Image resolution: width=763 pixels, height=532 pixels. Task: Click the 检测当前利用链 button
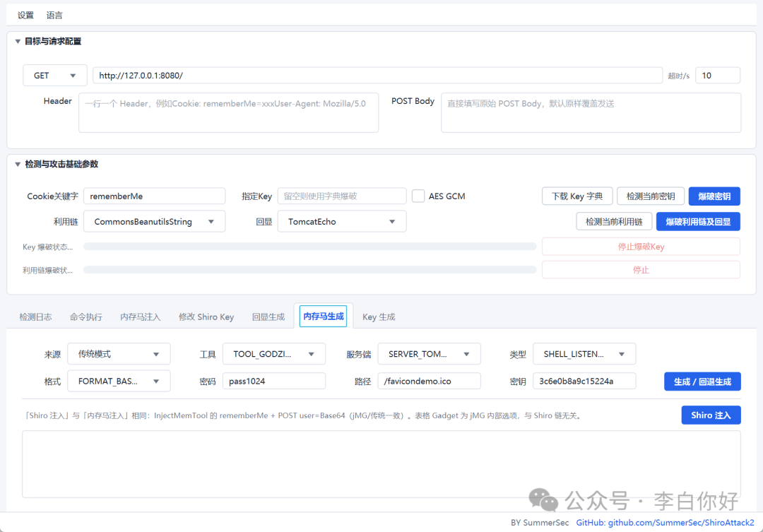point(614,221)
